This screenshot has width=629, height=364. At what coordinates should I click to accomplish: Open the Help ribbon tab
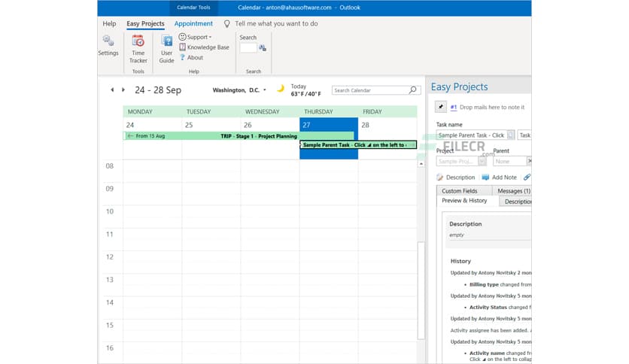click(x=109, y=23)
